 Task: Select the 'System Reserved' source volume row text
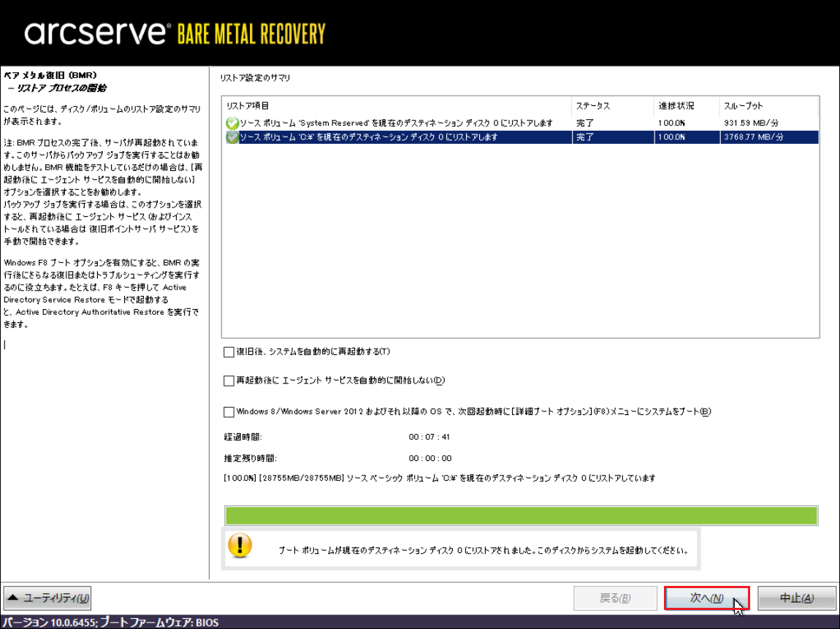396,123
